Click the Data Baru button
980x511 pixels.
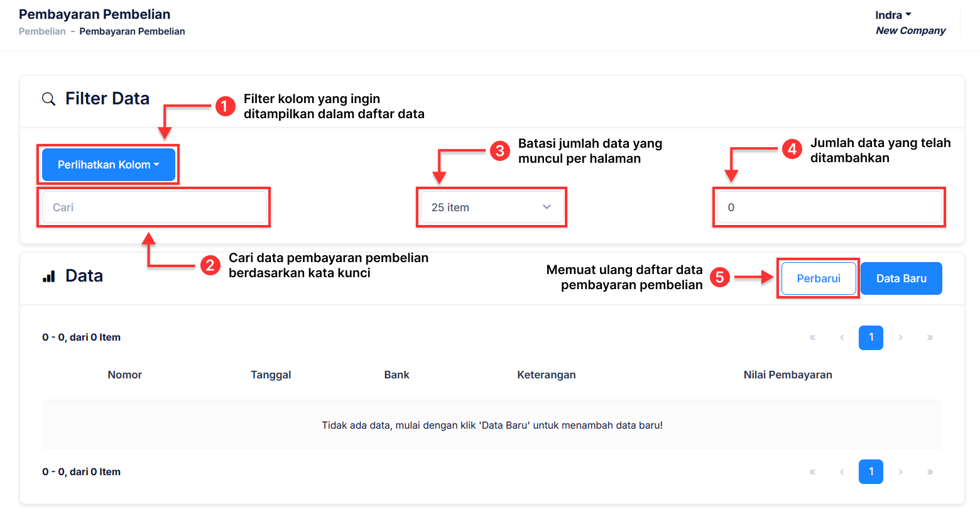point(901,278)
